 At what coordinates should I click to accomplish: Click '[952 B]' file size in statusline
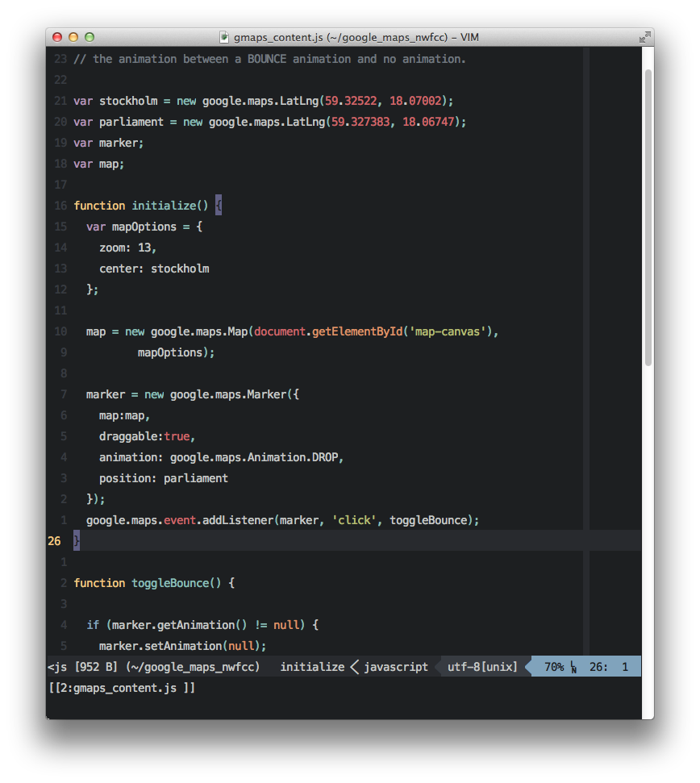click(96, 667)
